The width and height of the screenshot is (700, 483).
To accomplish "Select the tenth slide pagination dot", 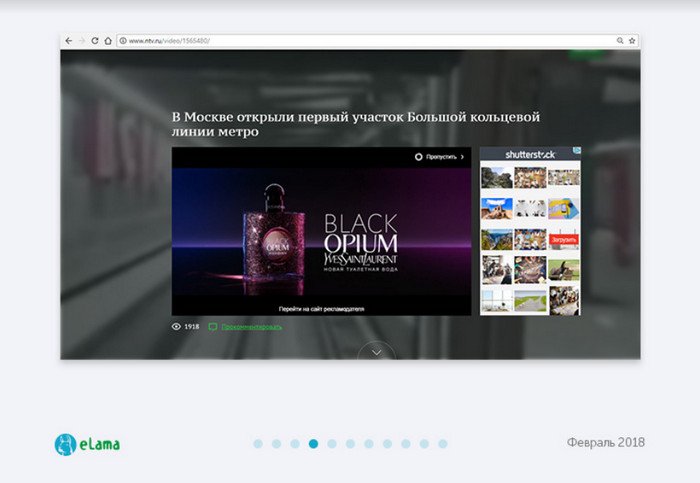I will tap(424, 444).
